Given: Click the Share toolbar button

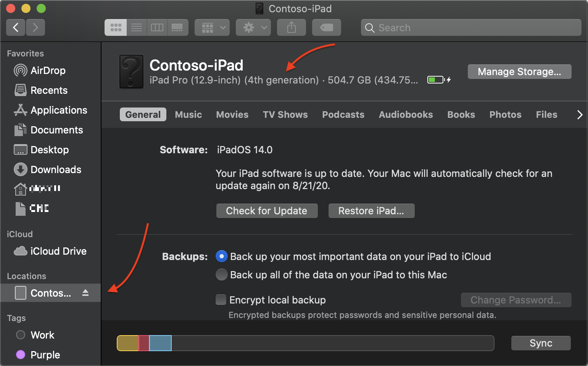Looking at the screenshot, I should point(292,27).
